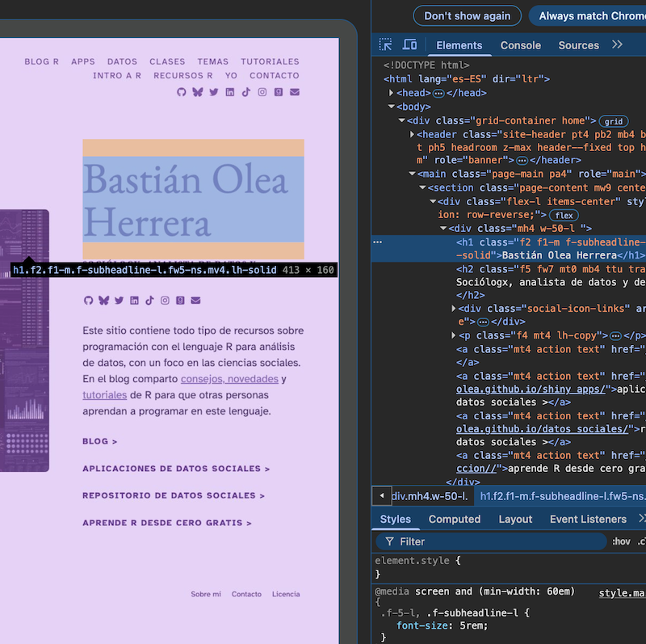The width and height of the screenshot is (646, 644).
Task: Click envelope icon below the subtitle
Action: coord(195,301)
